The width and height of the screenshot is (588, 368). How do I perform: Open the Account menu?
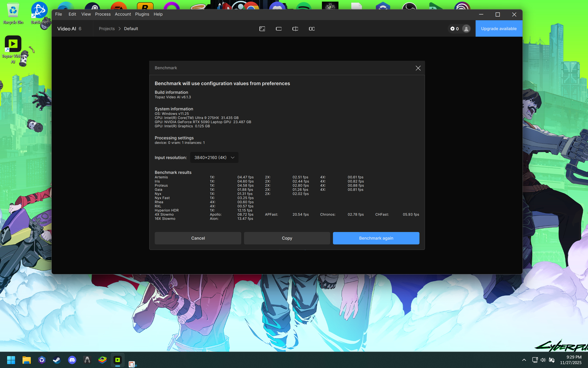click(123, 14)
